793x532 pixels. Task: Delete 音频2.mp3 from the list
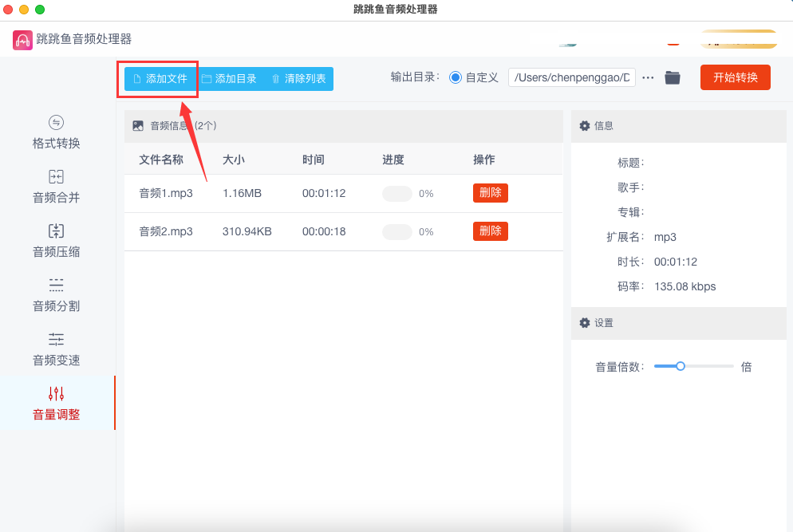(x=491, y=231)
